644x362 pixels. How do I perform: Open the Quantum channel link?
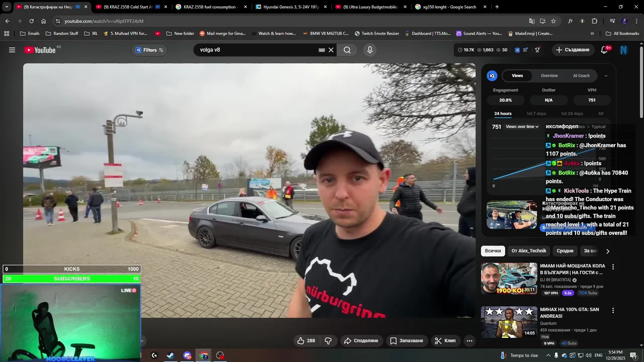[x=548, y=323]
